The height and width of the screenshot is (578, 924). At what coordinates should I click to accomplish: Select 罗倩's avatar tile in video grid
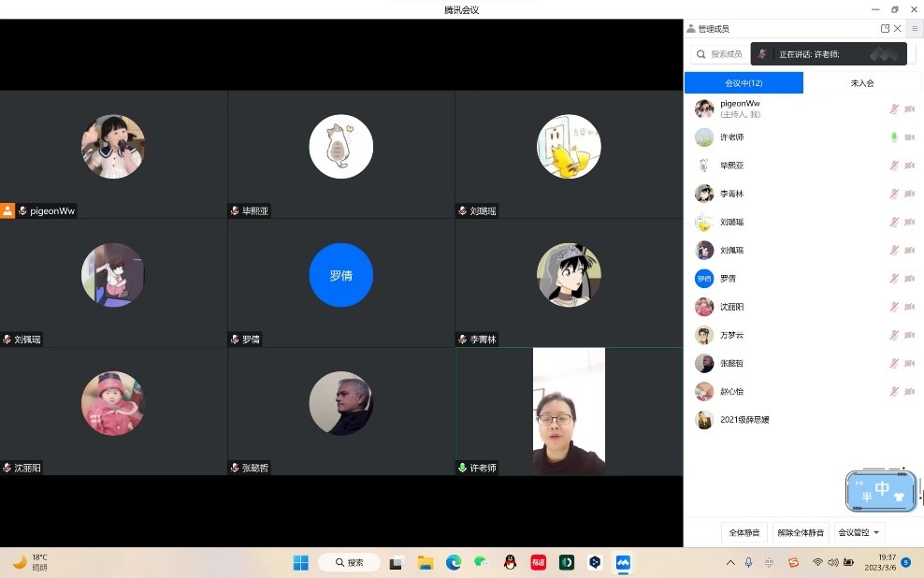point(341,276)
